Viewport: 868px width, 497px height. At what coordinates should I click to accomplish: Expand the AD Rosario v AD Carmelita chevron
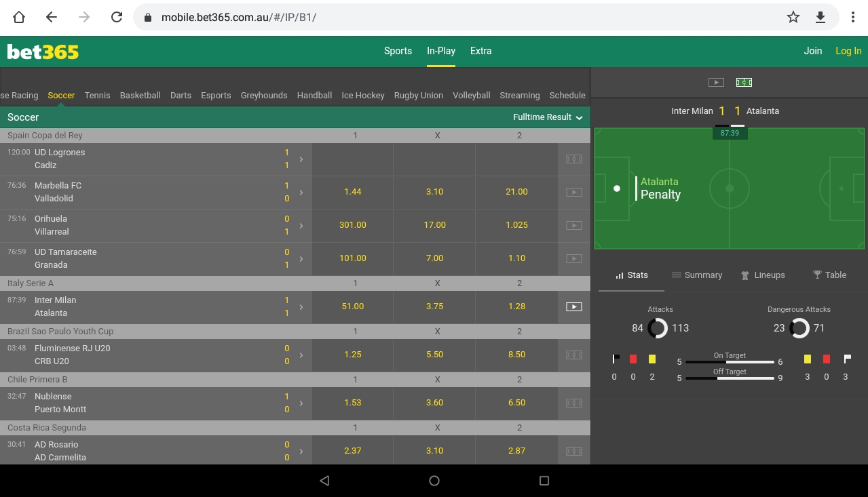click(301, 452)
